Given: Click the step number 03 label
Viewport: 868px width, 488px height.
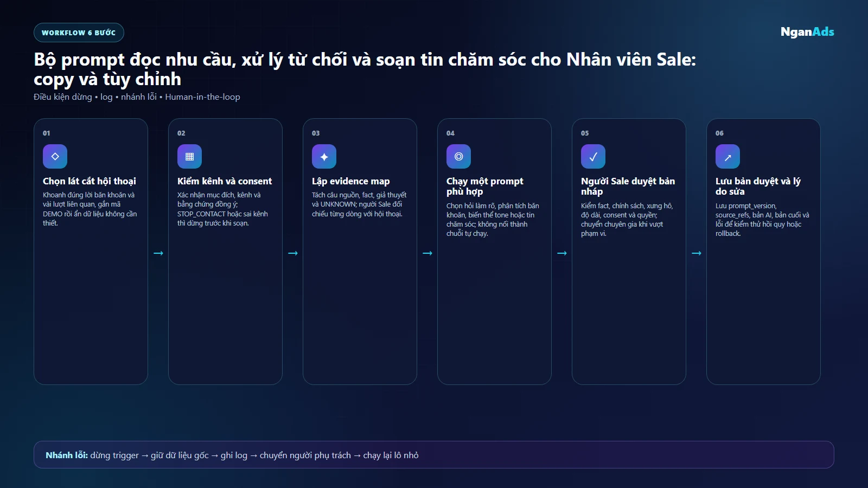Looking at the screenshot, I should (316, 133).
